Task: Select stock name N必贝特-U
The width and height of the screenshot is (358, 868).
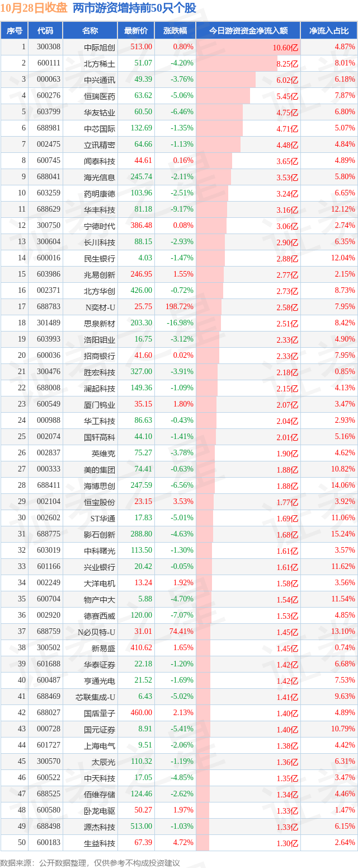Action: point(97,632)
